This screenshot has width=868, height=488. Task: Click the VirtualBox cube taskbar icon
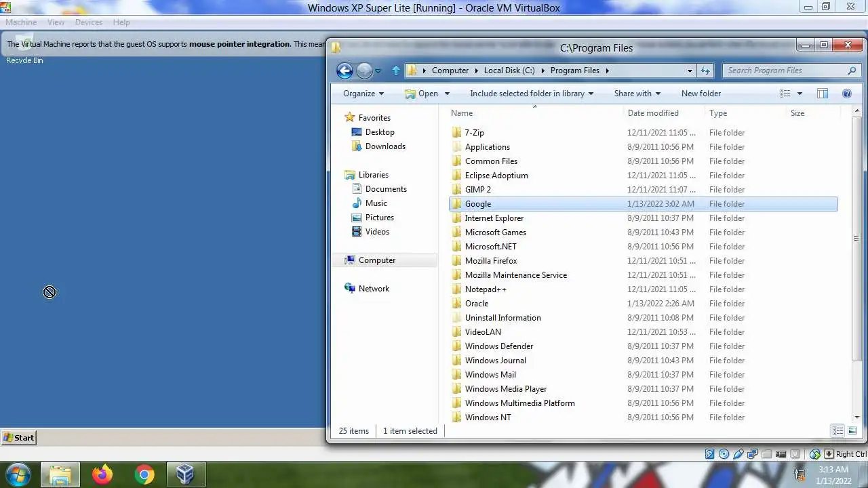185,474
